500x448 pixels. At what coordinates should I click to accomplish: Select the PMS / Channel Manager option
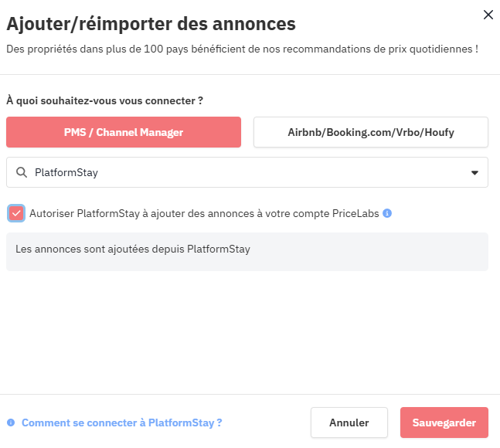click(x=124, y=132)
